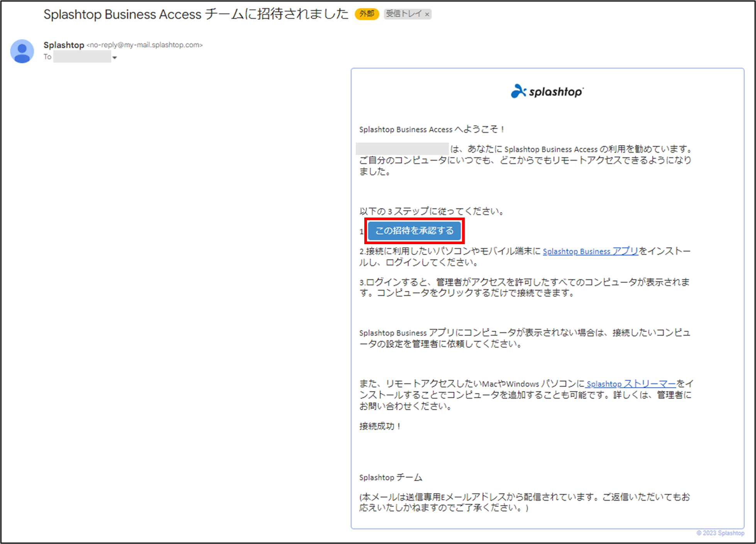This screenshot has height=544, width=756.
Task: Click the この招待を承認する button
Action: [x=414, y=231]
